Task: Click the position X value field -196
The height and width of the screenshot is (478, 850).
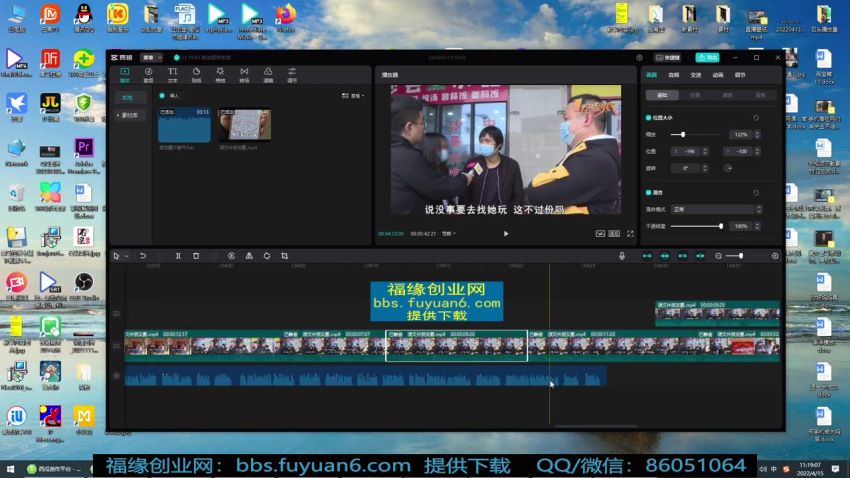Action: 687,151
